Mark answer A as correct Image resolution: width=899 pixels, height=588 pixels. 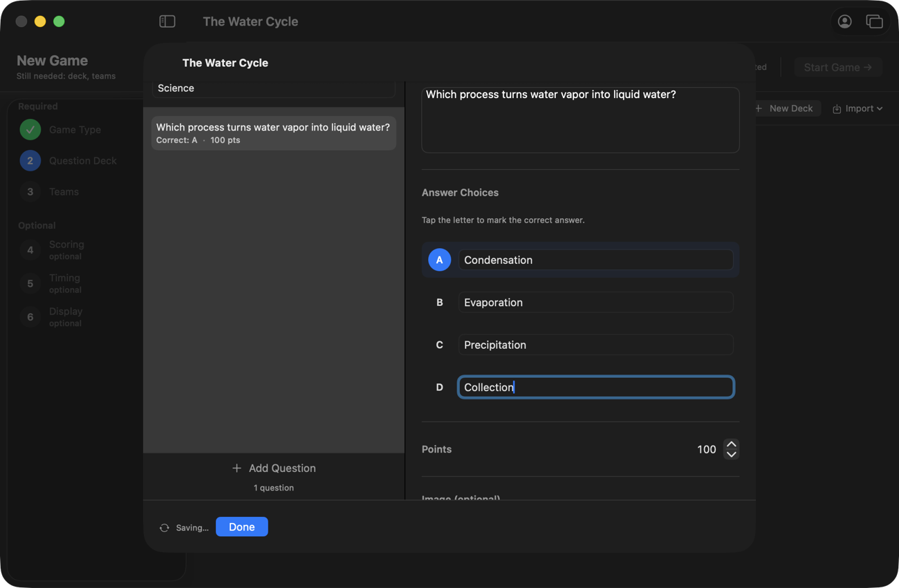[x=439, y=260]
